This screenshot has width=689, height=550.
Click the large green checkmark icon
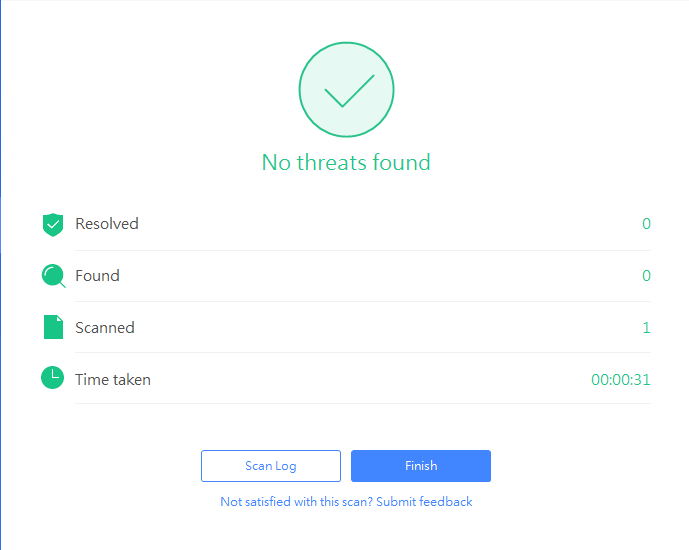coord(346,90)
